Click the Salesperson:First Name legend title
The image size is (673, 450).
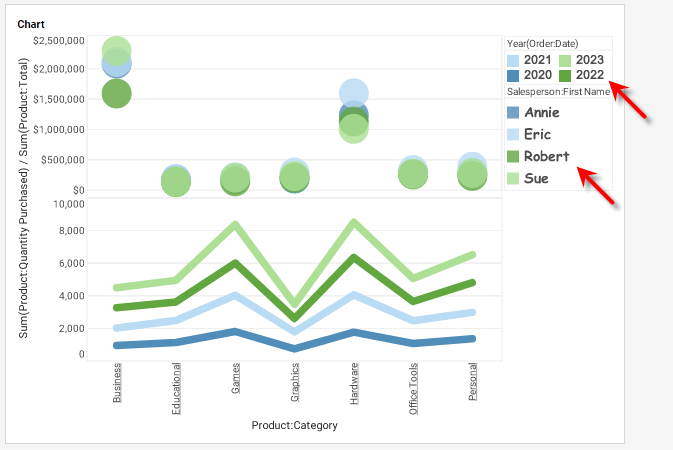558,92
